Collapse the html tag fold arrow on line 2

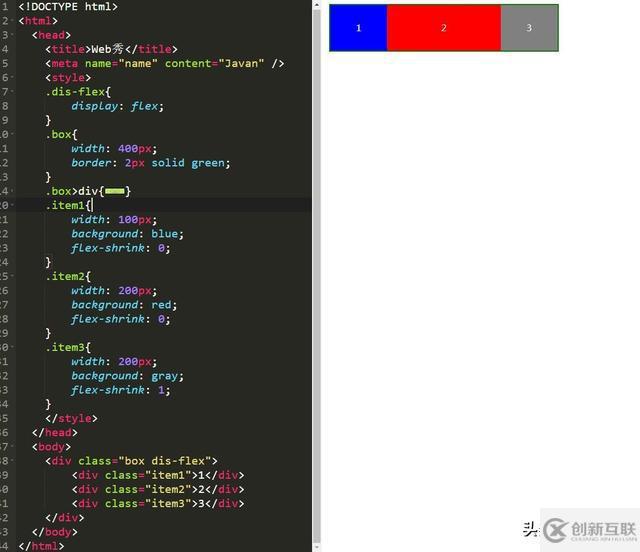(x=12, y=21)
